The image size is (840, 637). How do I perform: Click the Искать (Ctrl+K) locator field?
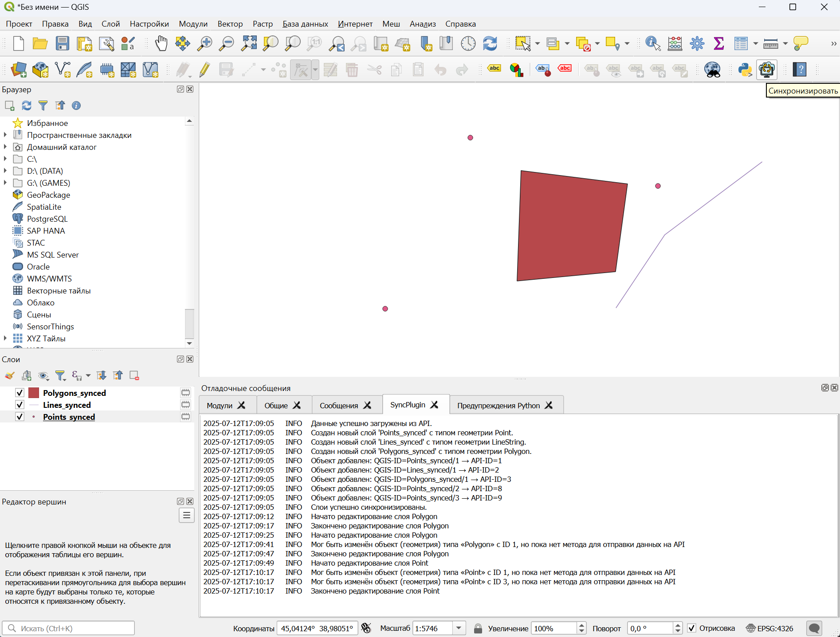(x=69, y=628)
